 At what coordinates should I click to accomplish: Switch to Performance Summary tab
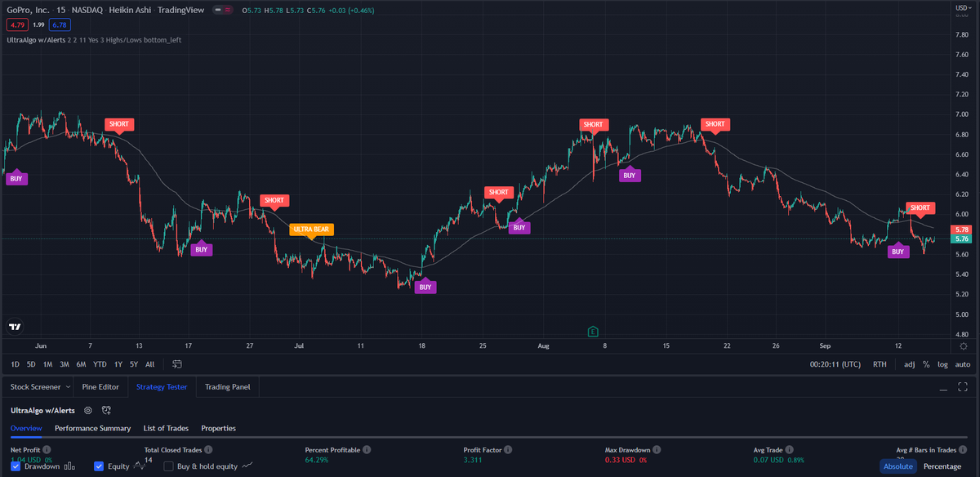tap(92, 428)
